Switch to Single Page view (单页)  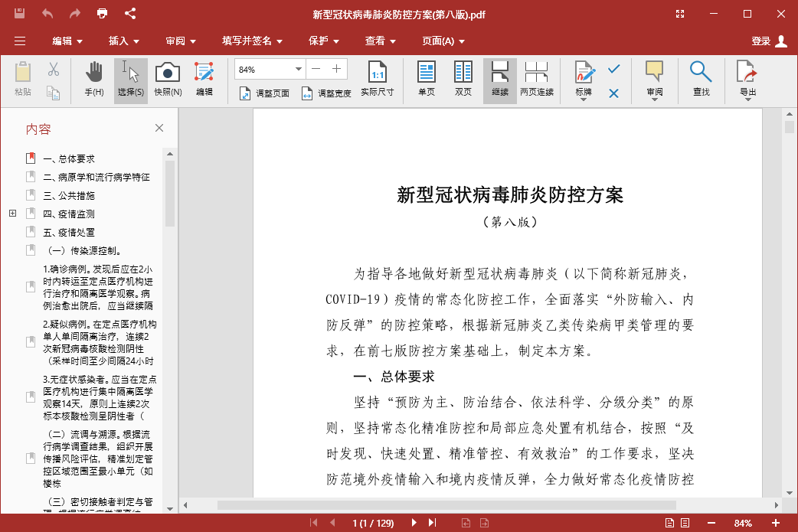coord(426,80)
